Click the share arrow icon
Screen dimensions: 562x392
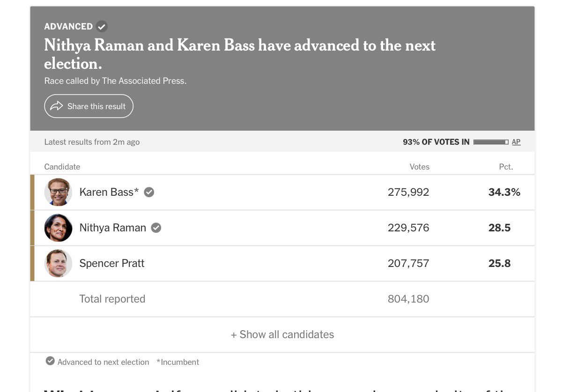pyautogui.click(x=56, y=106)
